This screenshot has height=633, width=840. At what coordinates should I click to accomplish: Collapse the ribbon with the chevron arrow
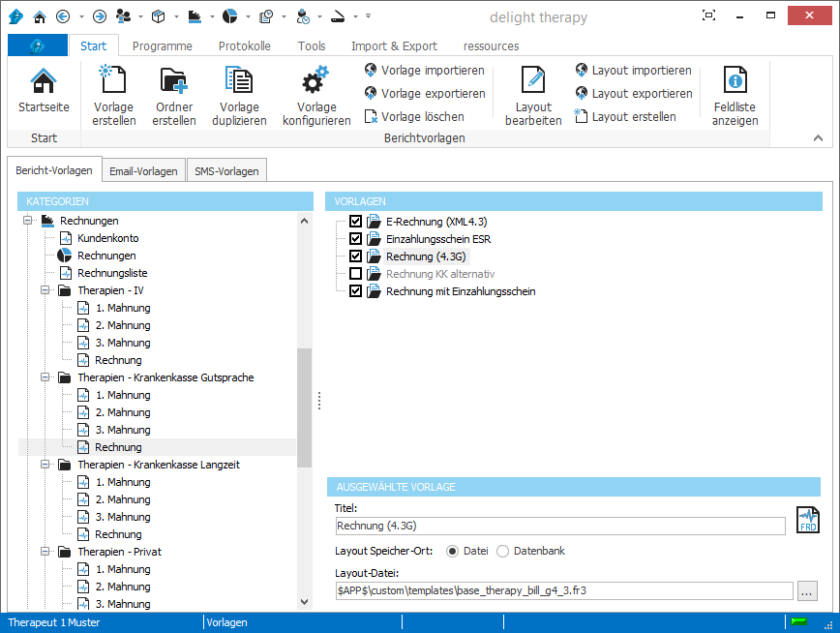[x=818, y=138]
